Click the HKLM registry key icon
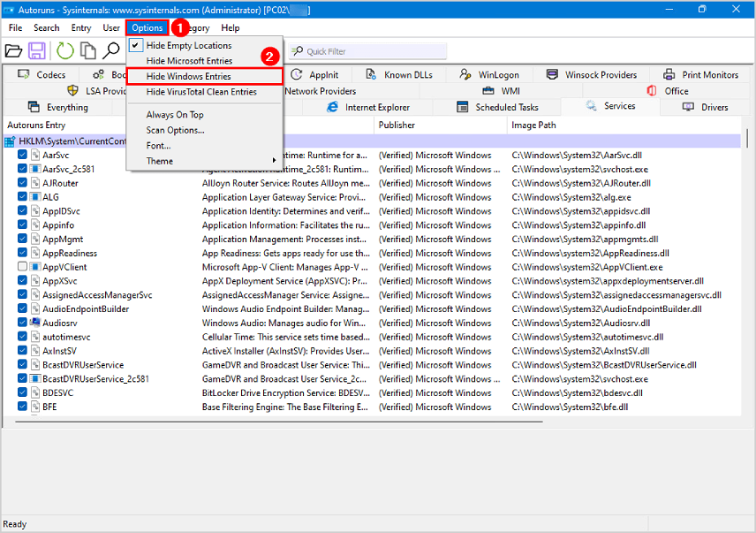 coord(10,141)
